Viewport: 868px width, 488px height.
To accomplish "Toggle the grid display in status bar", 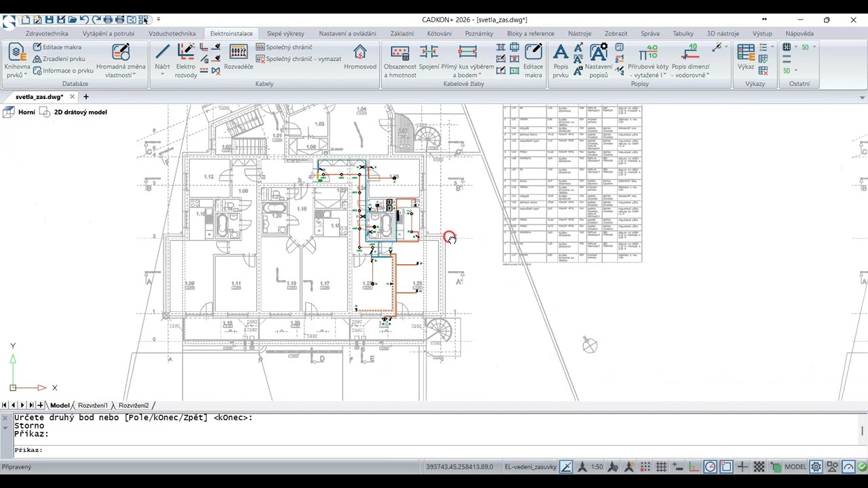I will [x=661, y=466].
